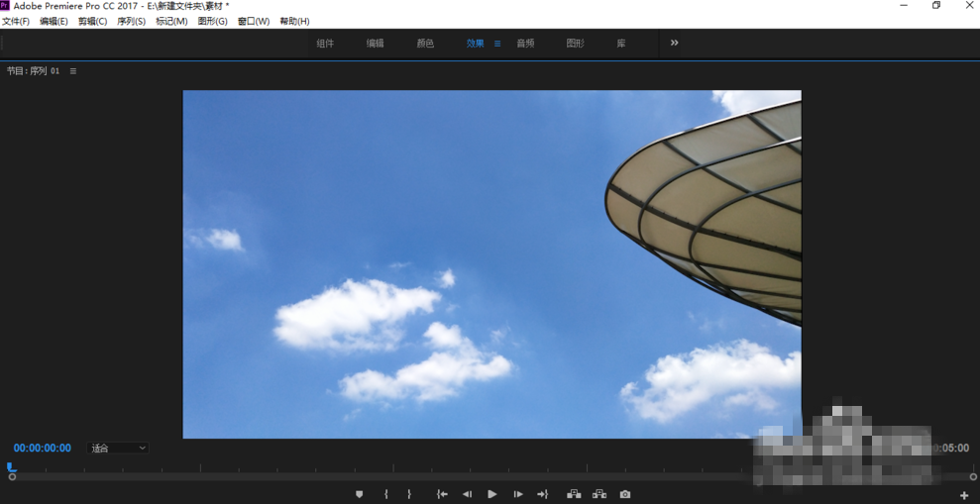Export frame with the camera icon
This screenshot has height=504, width=980.
(x=625, y=494)
